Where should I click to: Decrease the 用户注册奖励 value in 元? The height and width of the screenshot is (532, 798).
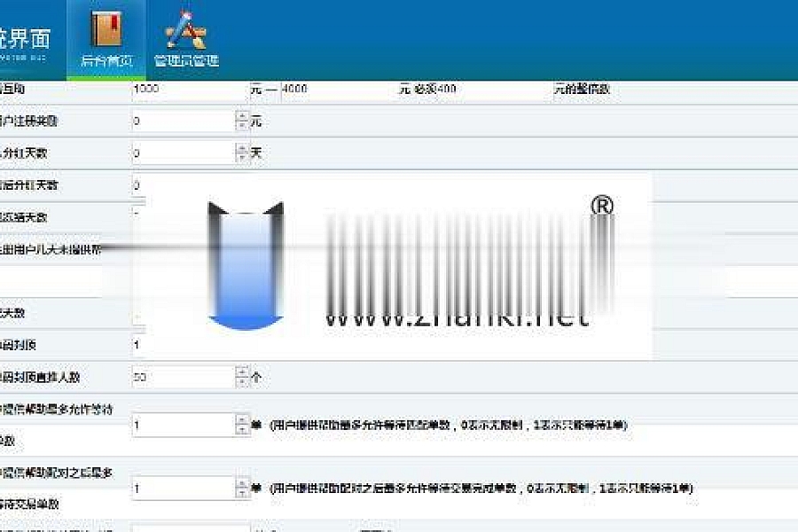point(242,126)
